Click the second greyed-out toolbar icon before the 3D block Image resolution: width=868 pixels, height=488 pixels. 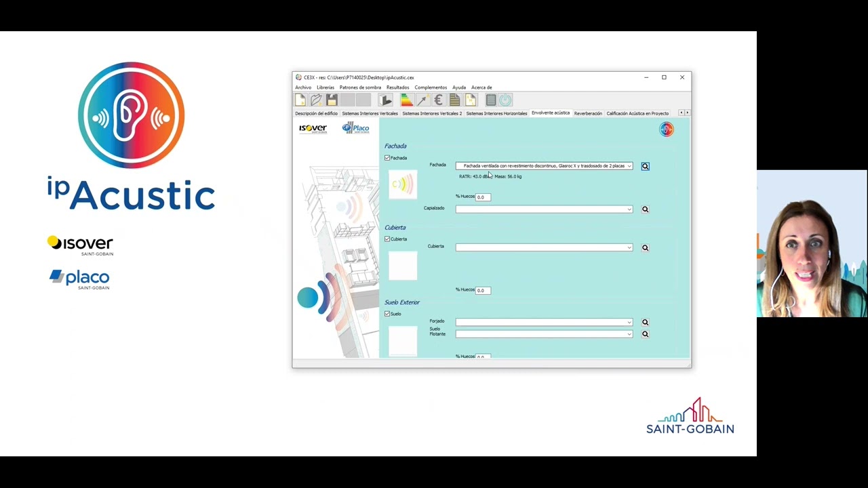click(x=363, y=100)
